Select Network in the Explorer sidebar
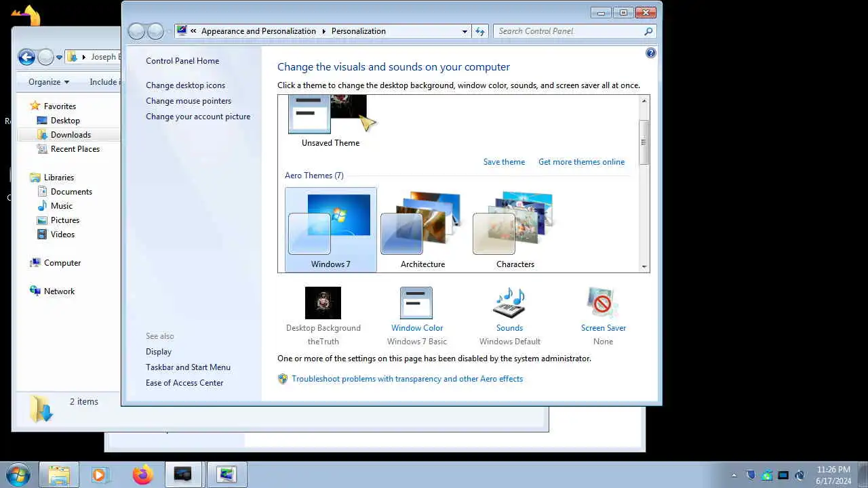This screenshot has width=868, height=488. (59, 291)
